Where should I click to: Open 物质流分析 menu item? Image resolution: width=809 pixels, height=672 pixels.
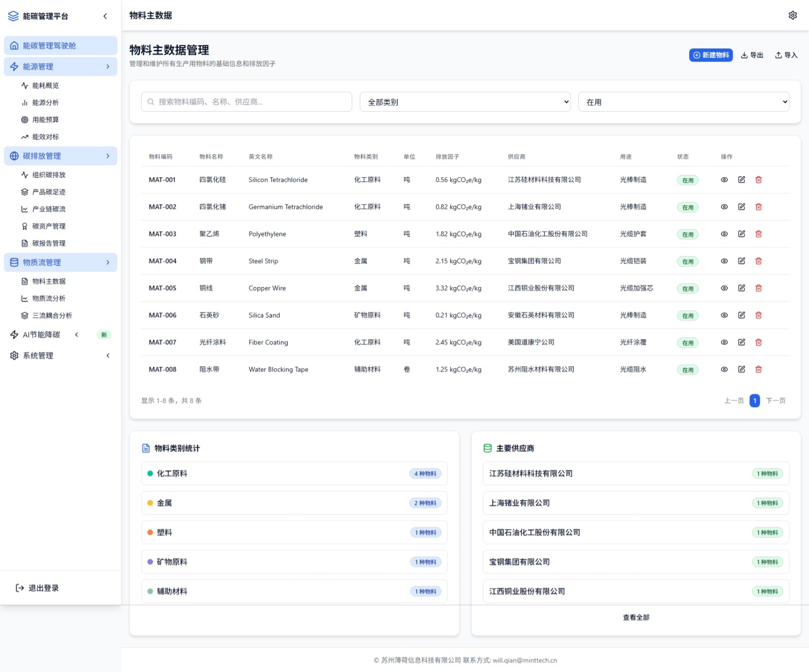coord(49,299)
